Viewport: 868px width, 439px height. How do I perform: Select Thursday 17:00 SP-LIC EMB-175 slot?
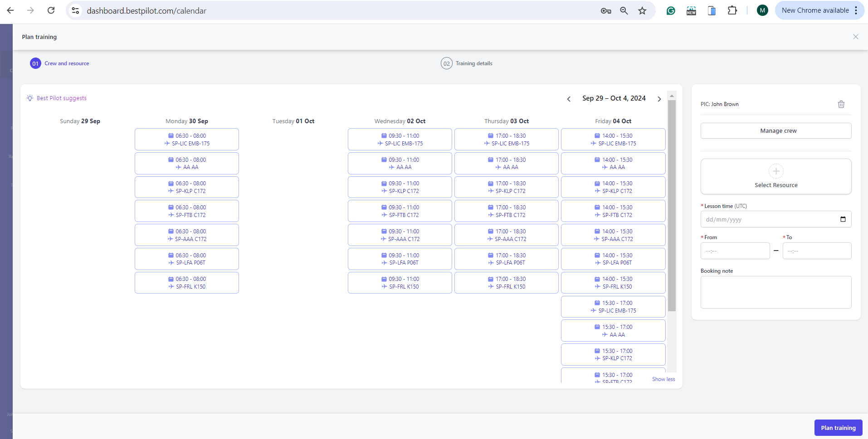tap(507, 140)
